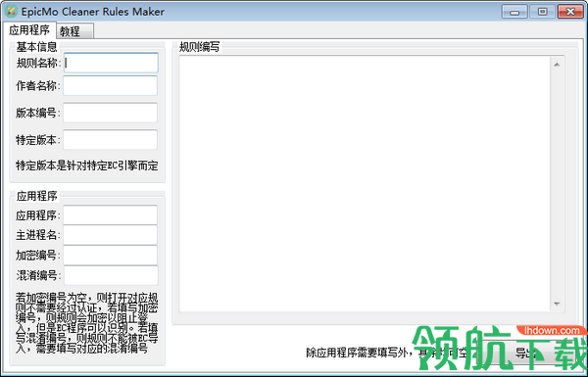
Task: Click into the 版本编号 field
Action: pos(110,113)
